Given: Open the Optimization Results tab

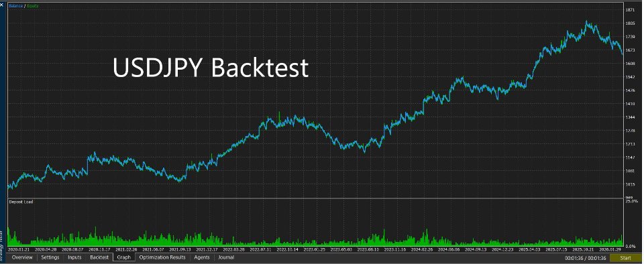Looking at the screenshot, I should click(x=162, y=257).
